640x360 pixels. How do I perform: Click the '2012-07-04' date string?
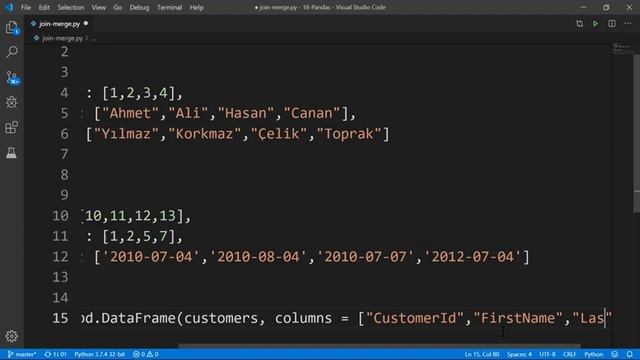(x=473, y=257)
